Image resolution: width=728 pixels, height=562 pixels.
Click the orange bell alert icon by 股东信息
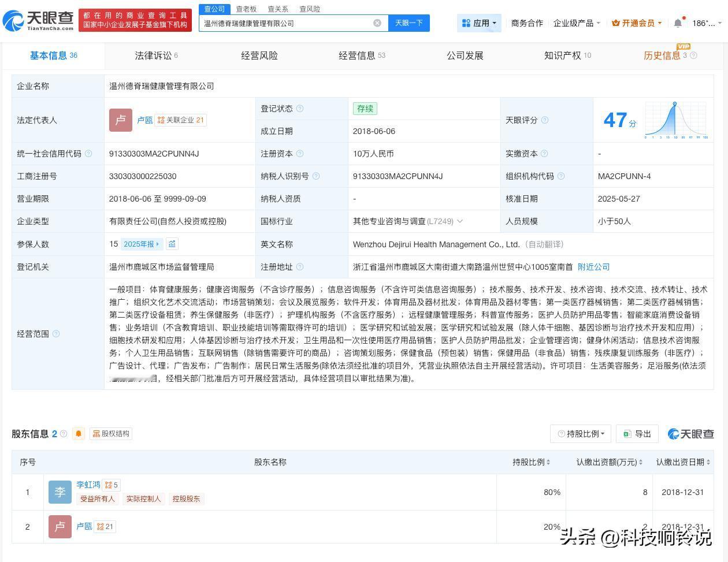(79, 434)
